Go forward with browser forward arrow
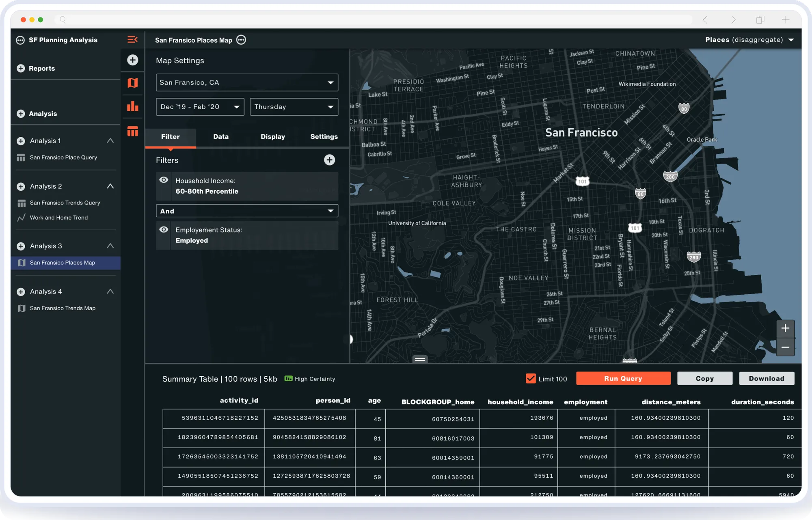812x520 pixels. pos(733,19)
